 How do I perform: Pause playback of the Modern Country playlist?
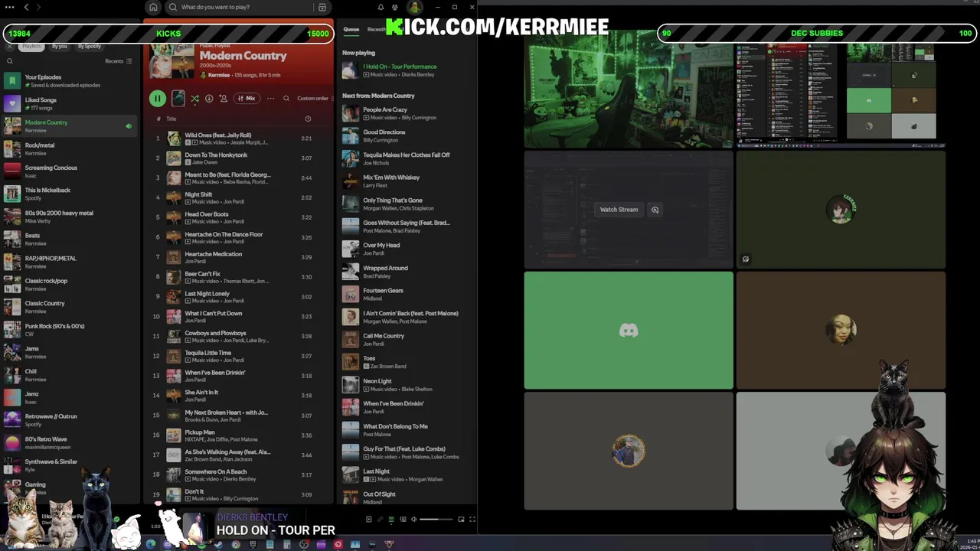click(x=157, y=98)
